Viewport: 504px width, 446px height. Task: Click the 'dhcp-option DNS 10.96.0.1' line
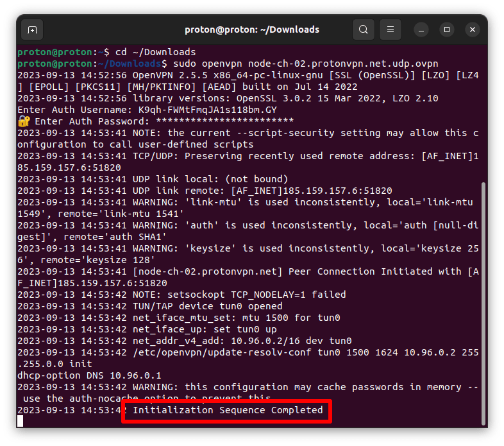(89, 375)
